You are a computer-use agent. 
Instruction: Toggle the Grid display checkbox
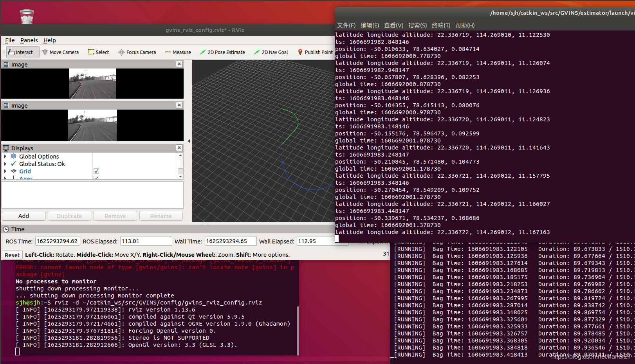point(96,171)
